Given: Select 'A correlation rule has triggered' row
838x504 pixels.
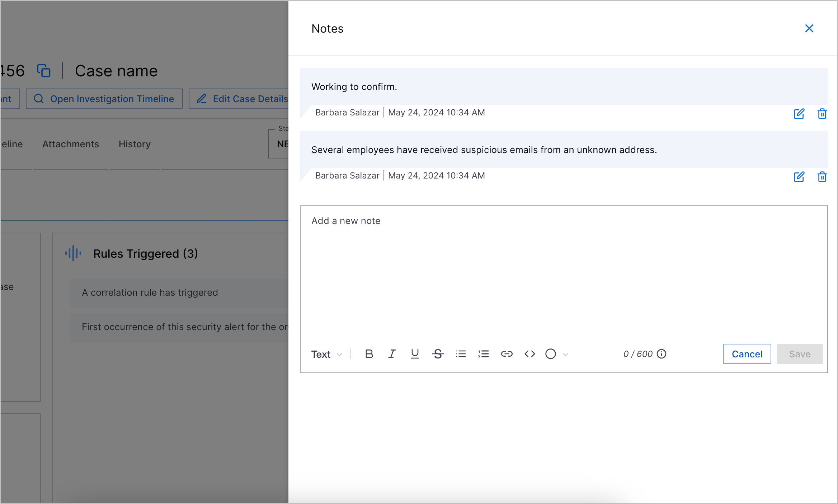Looking at the screenshot, I should [179, 293].
